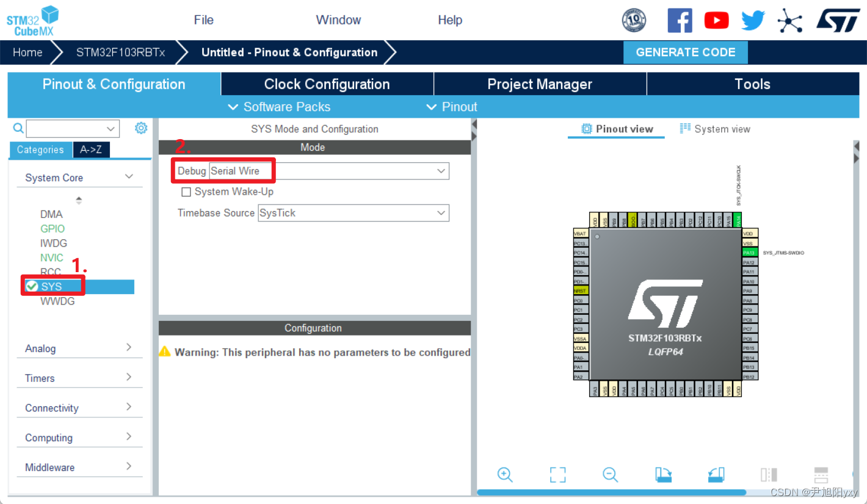Click the sort arrows above DMA list
867x504 pixels.
coord(79,200)
